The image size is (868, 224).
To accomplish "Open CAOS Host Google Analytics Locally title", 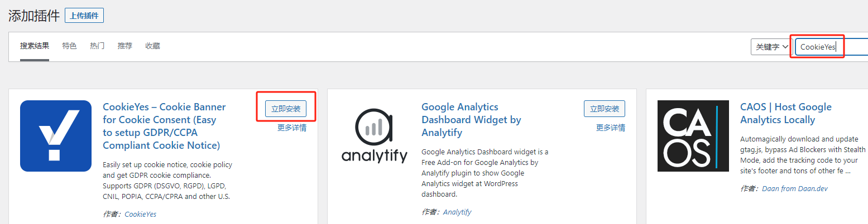I will click(786, 113).
